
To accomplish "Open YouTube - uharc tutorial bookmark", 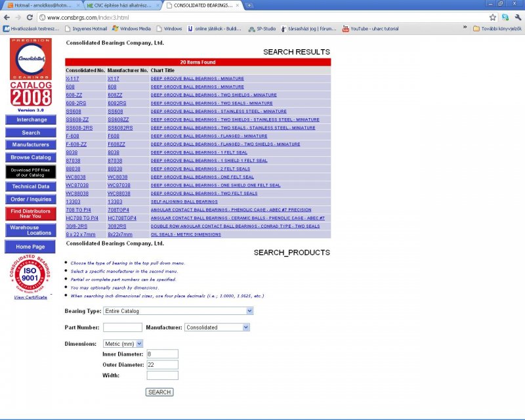I will [370, 29].
